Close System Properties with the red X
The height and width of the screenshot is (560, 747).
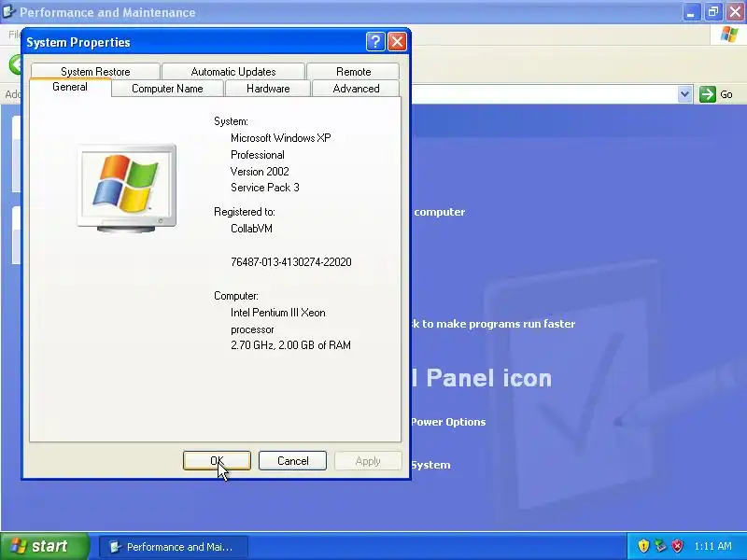[397, 42]
